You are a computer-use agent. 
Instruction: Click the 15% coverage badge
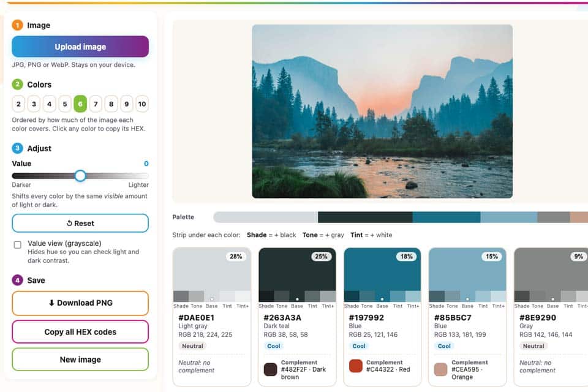click(x=492, y=257)
